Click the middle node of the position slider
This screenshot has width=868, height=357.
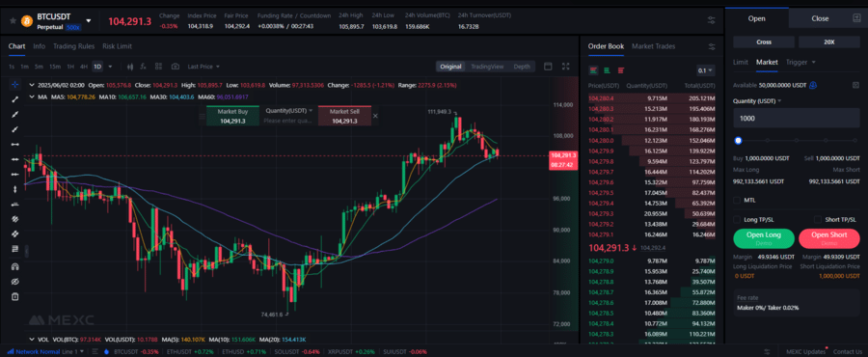coord(798,141)
